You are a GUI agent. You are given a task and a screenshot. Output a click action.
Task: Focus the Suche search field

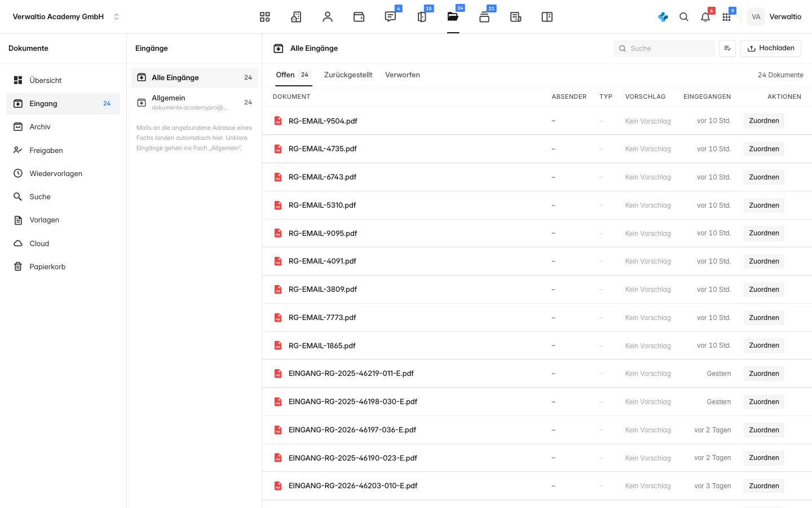click(x=664, y=49)
